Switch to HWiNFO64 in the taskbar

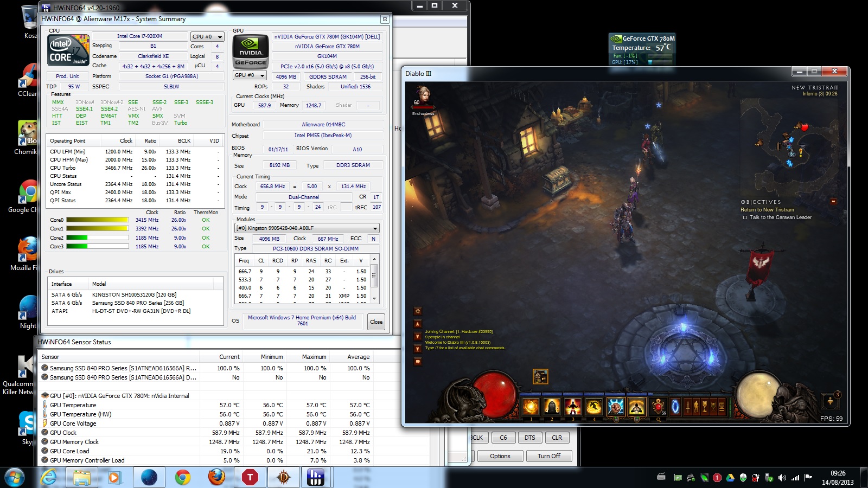coord(315,478)
